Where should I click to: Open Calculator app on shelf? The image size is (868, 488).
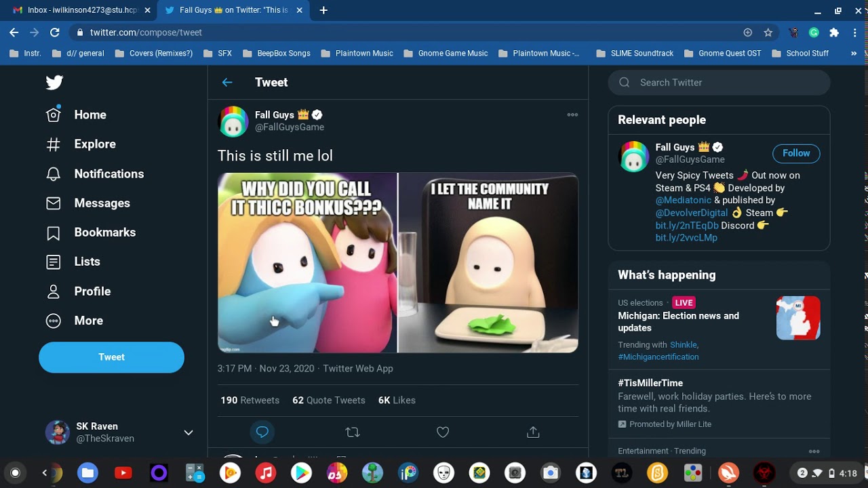(x=195, y=473)
